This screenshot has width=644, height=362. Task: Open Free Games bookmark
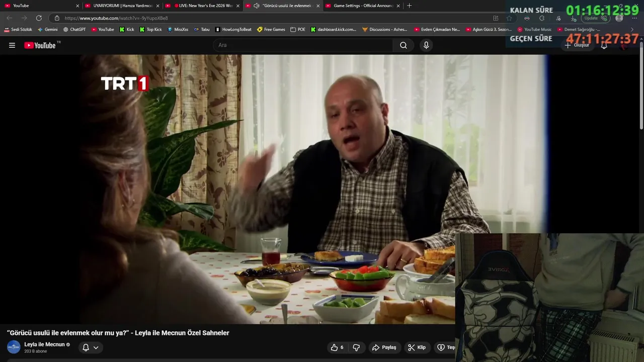coord(271,30)
